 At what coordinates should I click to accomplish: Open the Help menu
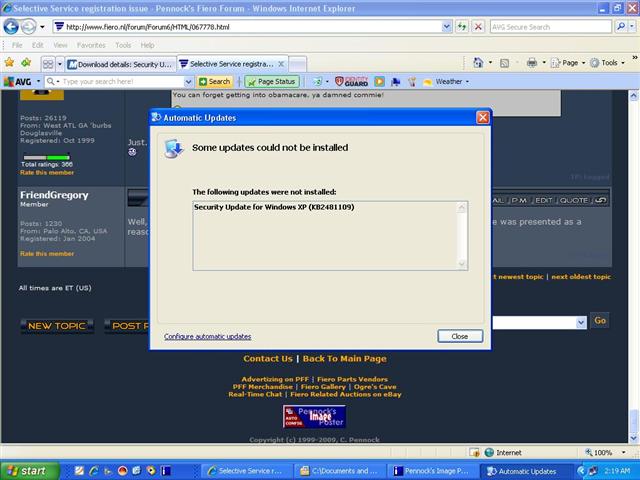point(147,45)
